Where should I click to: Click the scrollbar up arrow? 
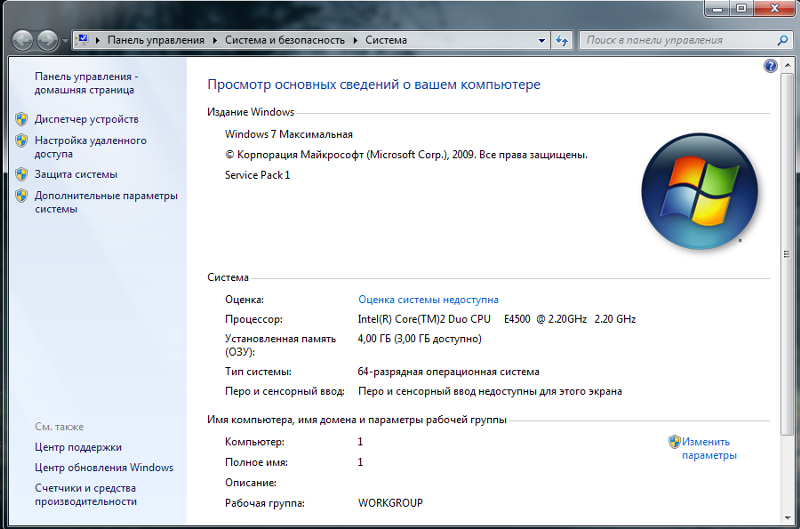click(787, 65)
